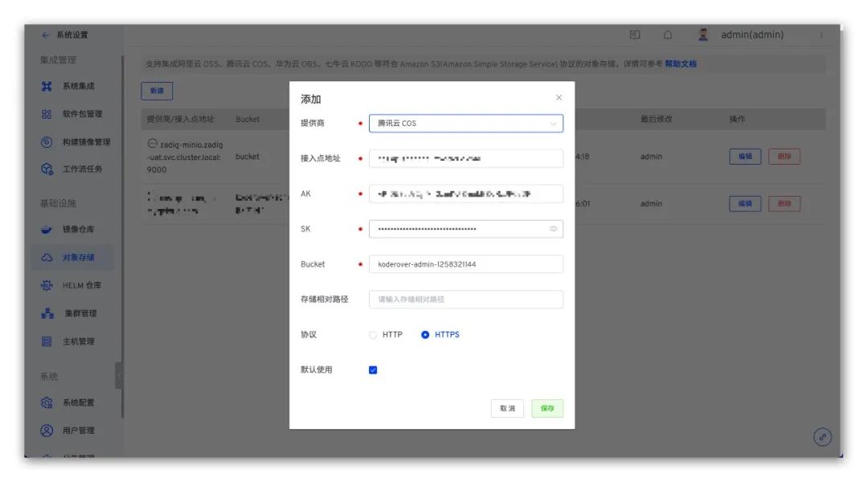Open the admin(admin) account menu
Screen dimensions: 868x482
tap(751, 35)
